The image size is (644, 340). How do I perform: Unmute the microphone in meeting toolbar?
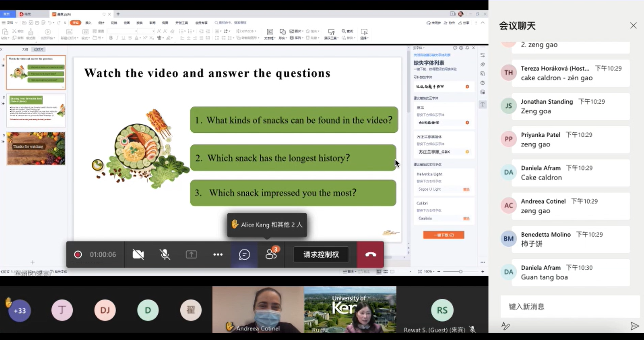click(165, 255)
